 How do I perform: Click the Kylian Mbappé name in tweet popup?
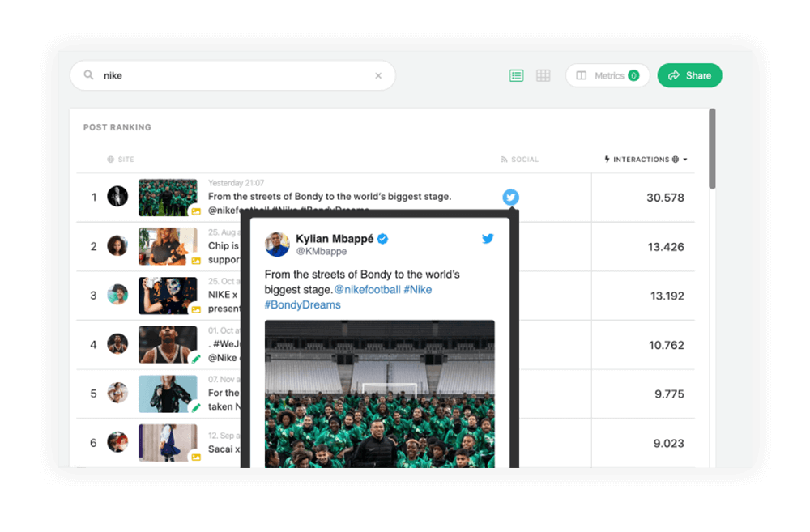335,239
